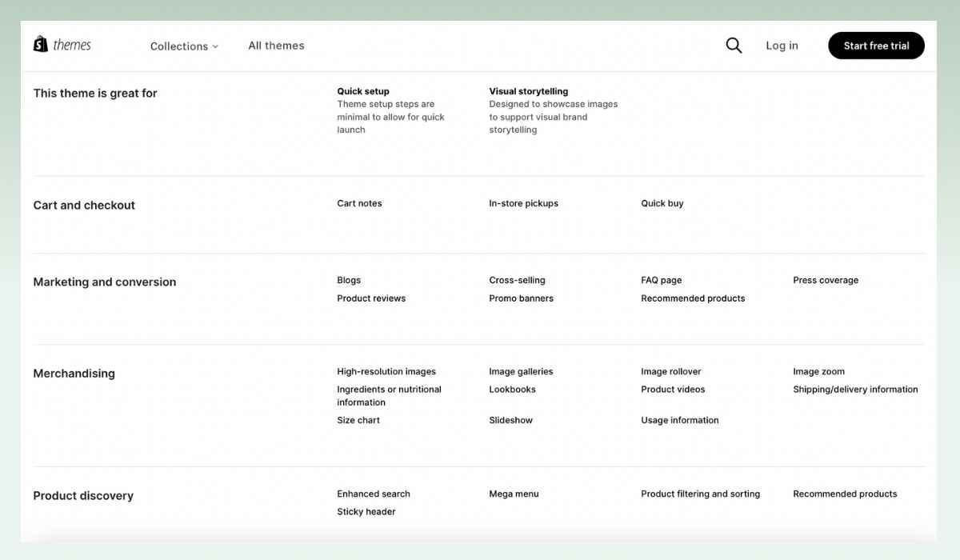The image size is (960, 560).
Task: Click the Lookbooks feature link
Action: [512, 390]
